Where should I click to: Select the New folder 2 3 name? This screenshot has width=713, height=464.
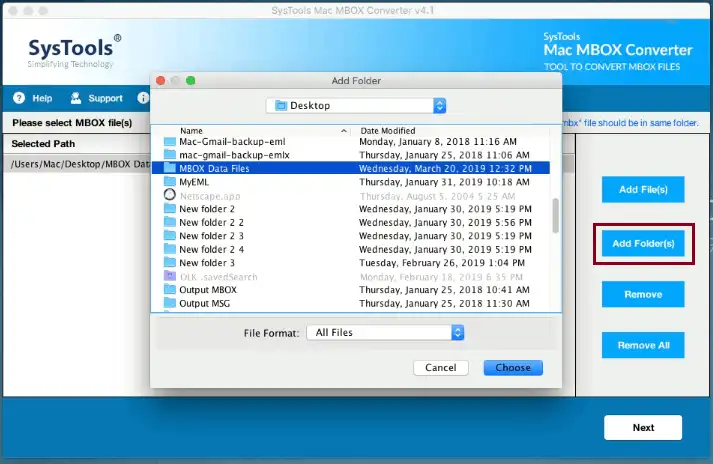pyautogui.click(x=211, y=236)
